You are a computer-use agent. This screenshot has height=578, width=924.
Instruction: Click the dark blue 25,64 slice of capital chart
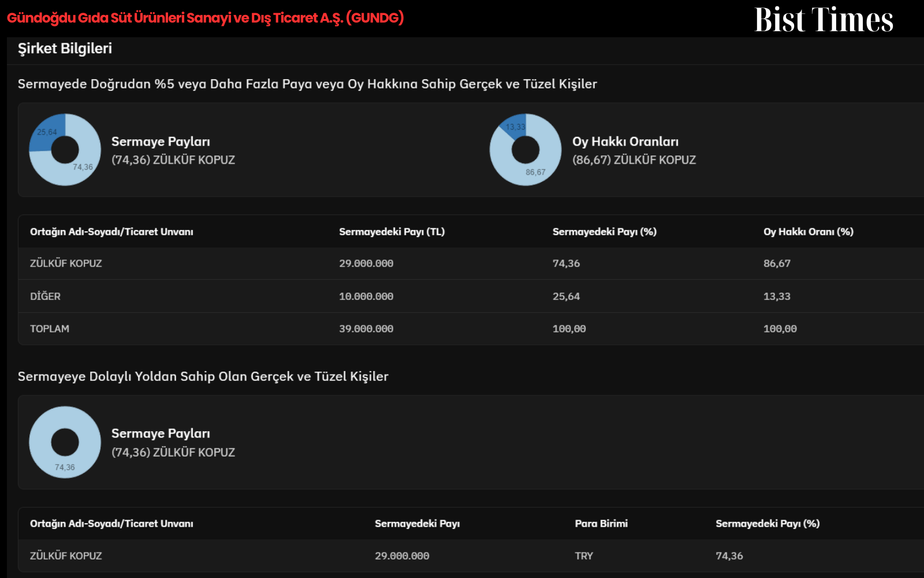click(47, 132)
